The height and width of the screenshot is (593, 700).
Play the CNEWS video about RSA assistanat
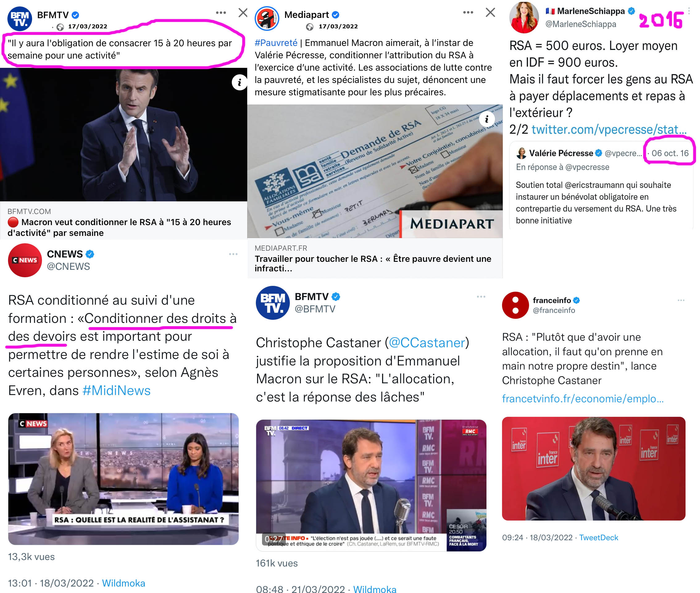coord(123,479)
